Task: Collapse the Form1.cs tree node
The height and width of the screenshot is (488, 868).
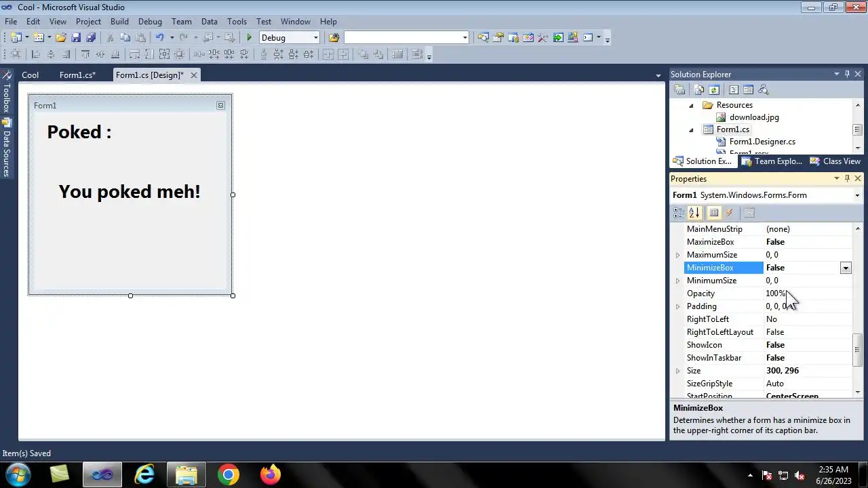Action: [691, 129]
